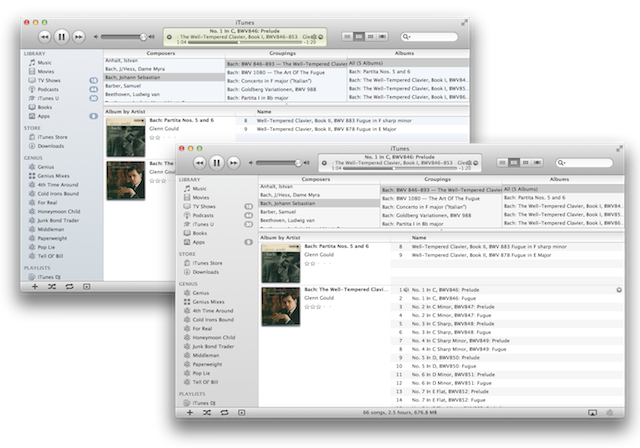Click the track progress bar in front window
Image resolution: width=640 pixels, height=448 pixels.
coord(399,168)
